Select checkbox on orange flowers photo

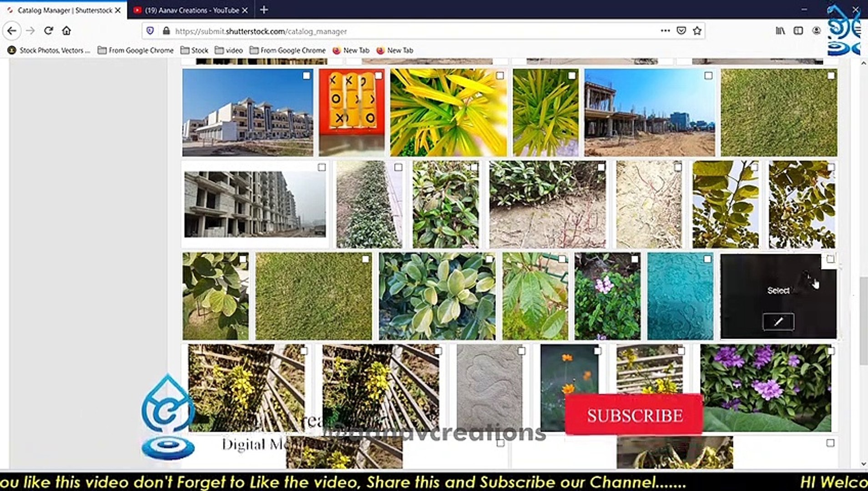597,351
